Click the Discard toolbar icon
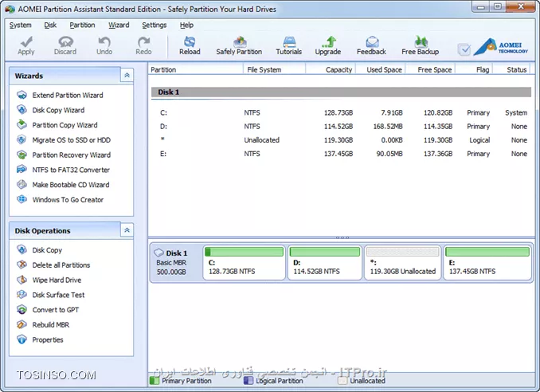The width and height of the screenshot is (540, 392). (65, 41)
